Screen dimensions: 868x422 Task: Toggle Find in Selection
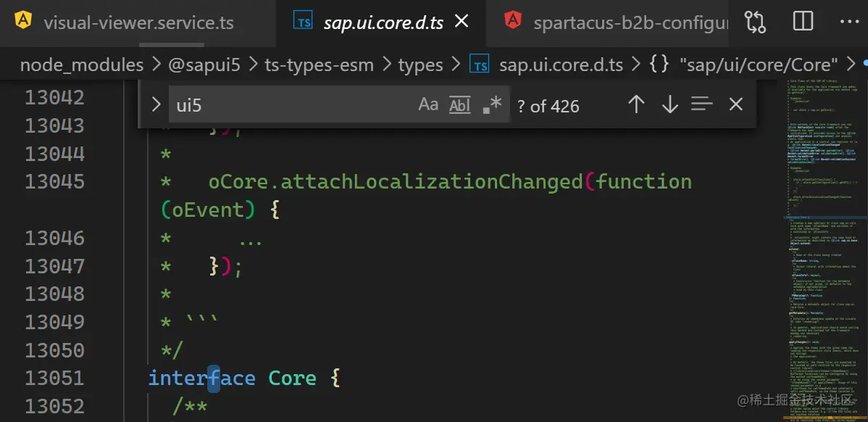point(702,104)
